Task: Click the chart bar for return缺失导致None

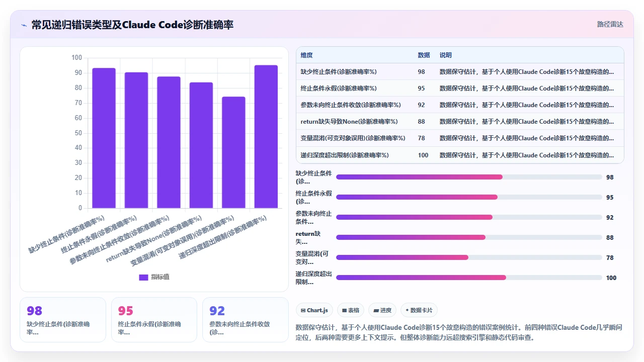Action: [201, 145]
